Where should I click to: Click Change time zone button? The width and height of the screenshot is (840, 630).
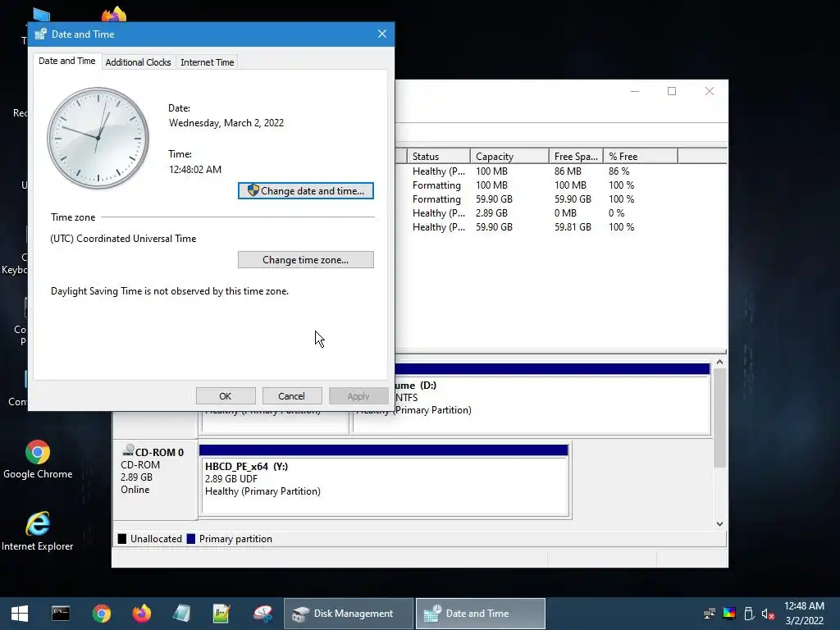coord(306,260)
